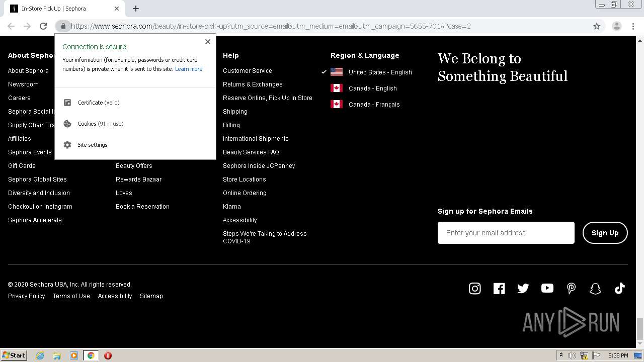Open Beauty Services FAQ link
The image size is (644, 362).
(x=251, y=152)
